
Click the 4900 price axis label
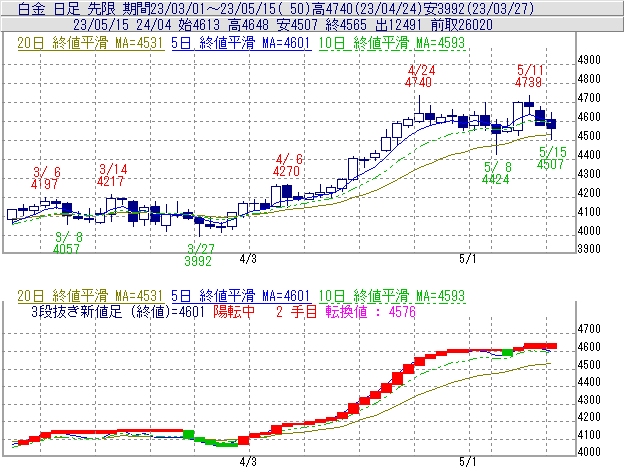tap(589, 60)
